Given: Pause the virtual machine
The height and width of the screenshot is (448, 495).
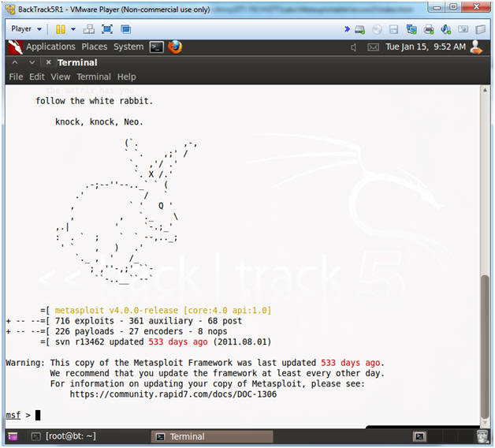Looking at the screenshot, I should click(60, 29).
